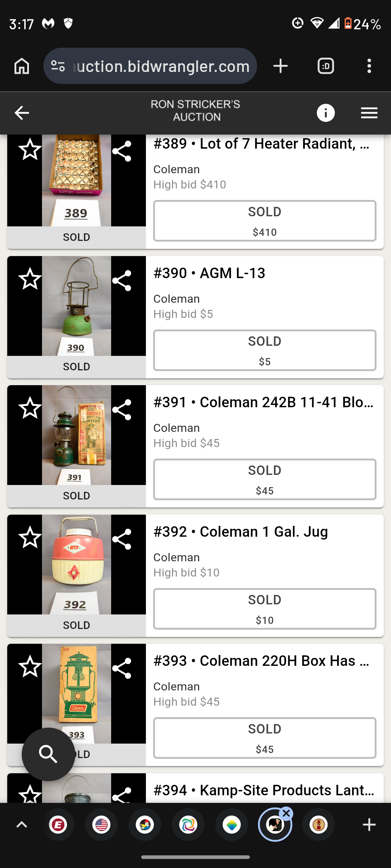Image resolution: width=391 pixels, height=868 pixels.
Task: Open the hamburger menu
Action: (x=369, y=113)
